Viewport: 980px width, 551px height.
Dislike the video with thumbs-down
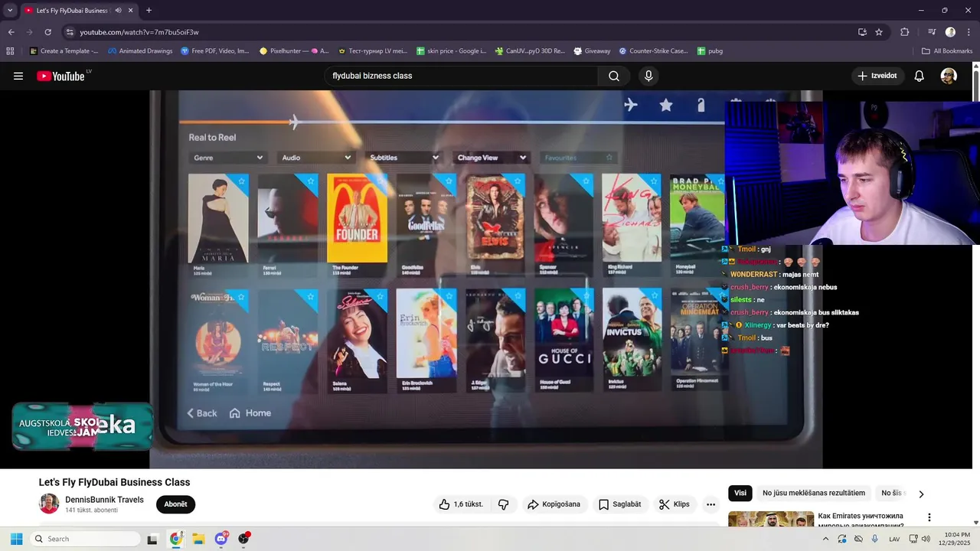click(x=503, y=504)
